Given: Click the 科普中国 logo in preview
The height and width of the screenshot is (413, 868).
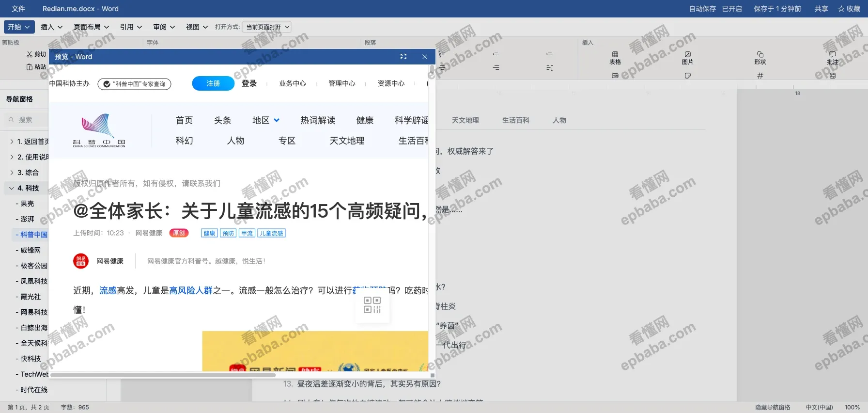Looking at the screenshot, I should [99, 130].
